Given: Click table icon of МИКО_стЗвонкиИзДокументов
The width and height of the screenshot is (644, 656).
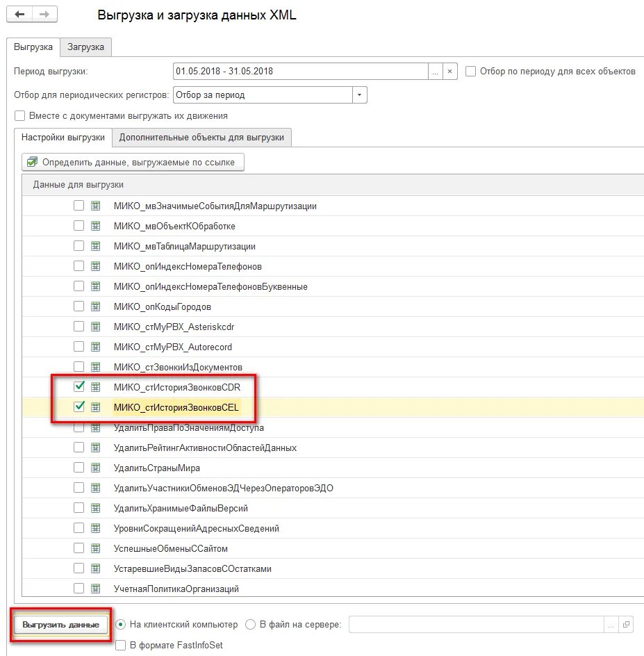Looking at the screenshot, I should coord(96,367).
